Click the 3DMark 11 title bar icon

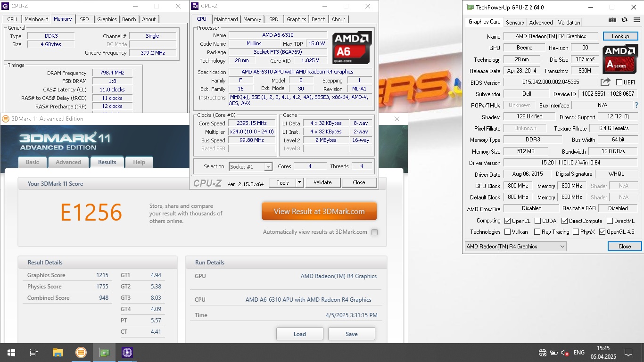6,118
